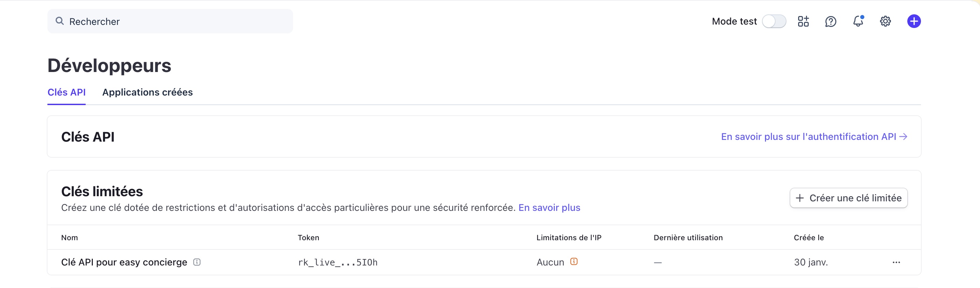Open the notifications bell
Screen dimensions: 980x288
(858, 21)
